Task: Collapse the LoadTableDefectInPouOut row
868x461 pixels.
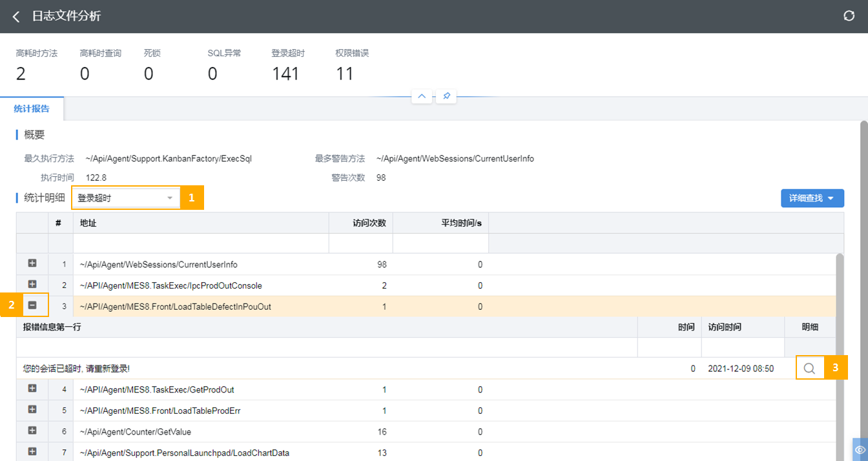Action: tap(32, 305)
